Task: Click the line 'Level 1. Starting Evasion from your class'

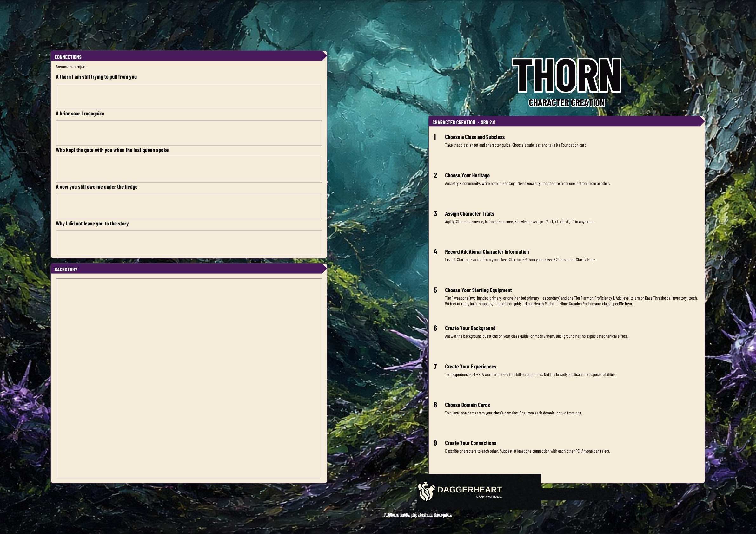Action: click(x=520, y=260)
